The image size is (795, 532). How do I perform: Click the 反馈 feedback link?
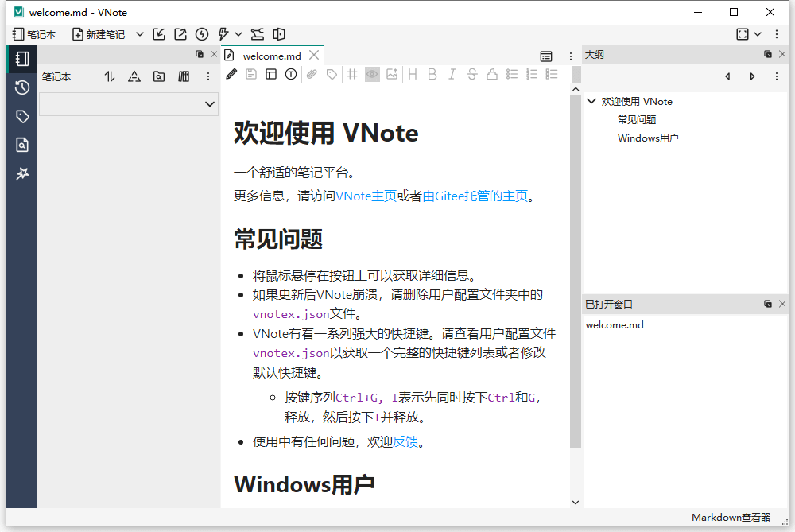tap(405, 441)
